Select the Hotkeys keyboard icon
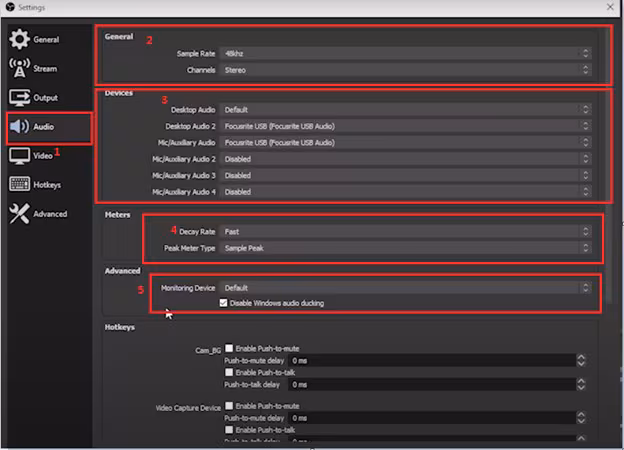Screen dimensions: 624x450 19,184
